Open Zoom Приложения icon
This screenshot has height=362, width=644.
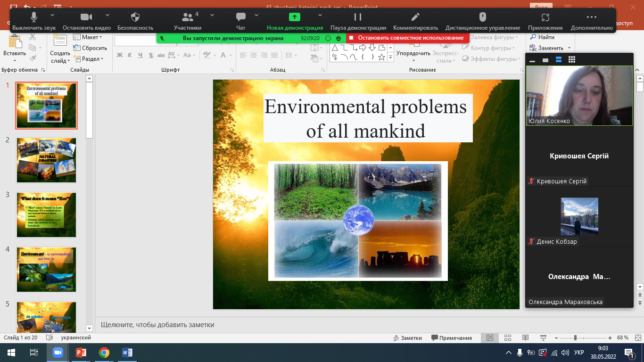545,22
